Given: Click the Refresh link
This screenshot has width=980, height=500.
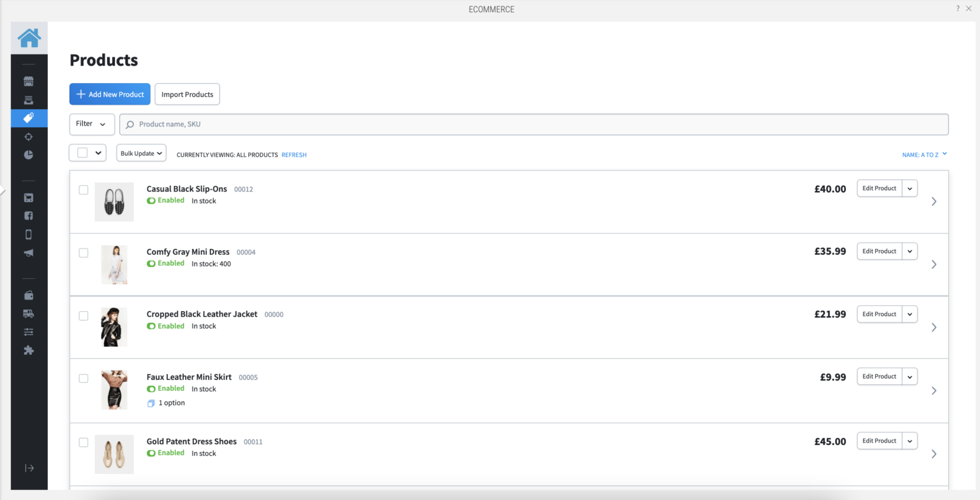Looking at the screenshot, I should pyautogui.click(x=293, y=155).
